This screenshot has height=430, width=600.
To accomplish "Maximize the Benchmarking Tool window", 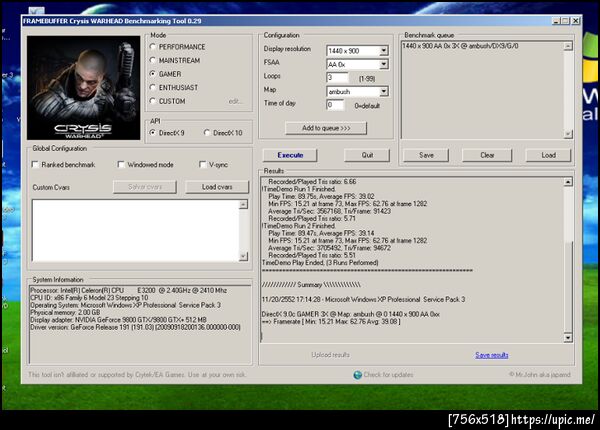I will (x=565, y=21).
